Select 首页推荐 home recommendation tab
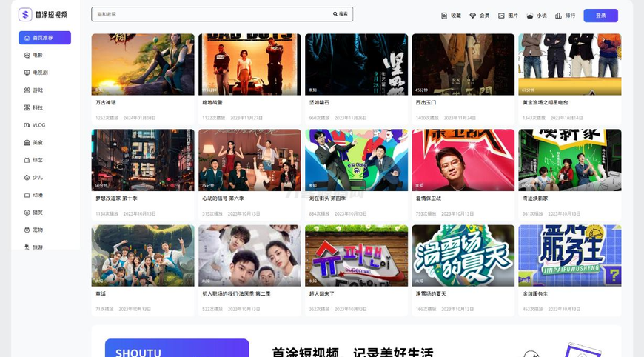Screen dimensions: 644x357 point(44,38)
